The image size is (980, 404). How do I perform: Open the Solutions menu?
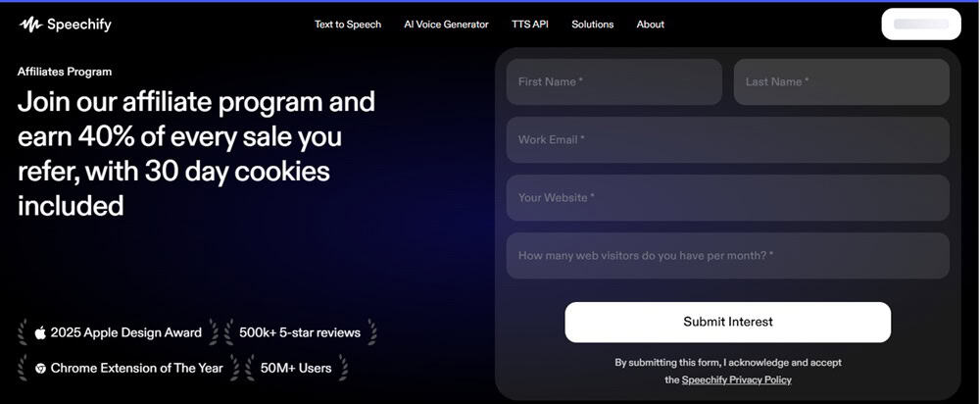point(593,25)
